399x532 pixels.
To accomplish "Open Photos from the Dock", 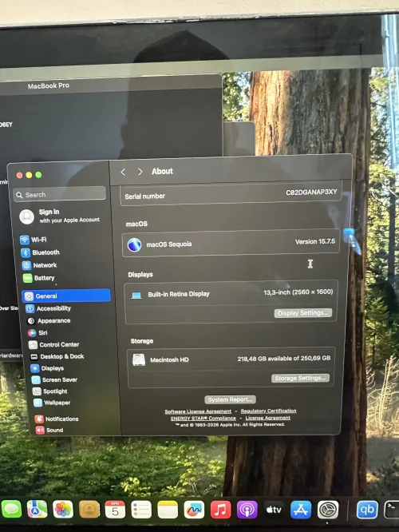I will click(x=63, y=510).
